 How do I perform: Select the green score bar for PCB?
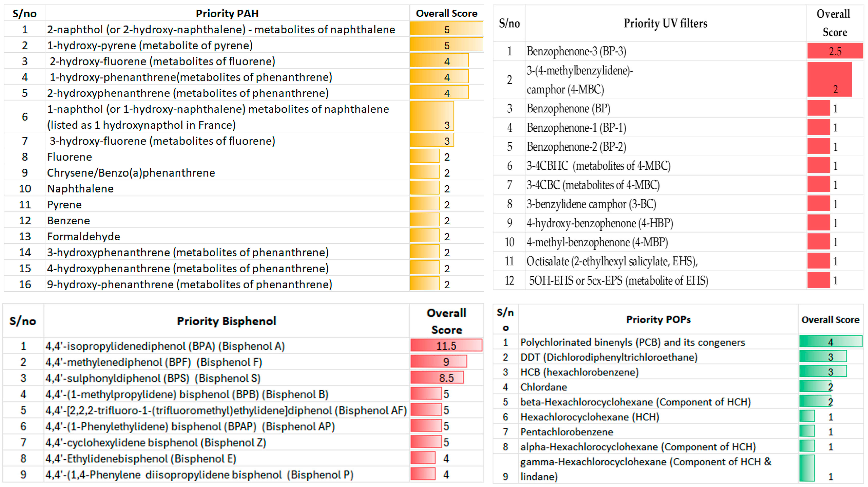pos(830,342)
